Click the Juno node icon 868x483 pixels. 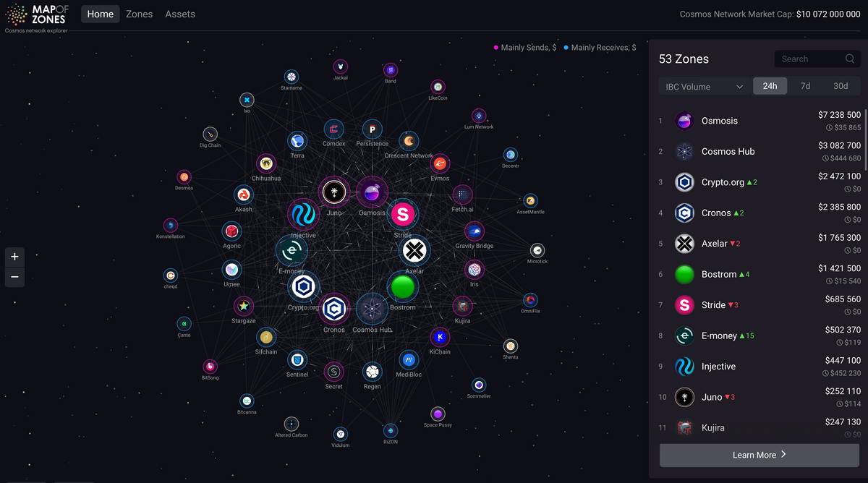click(x=333, y=192)
